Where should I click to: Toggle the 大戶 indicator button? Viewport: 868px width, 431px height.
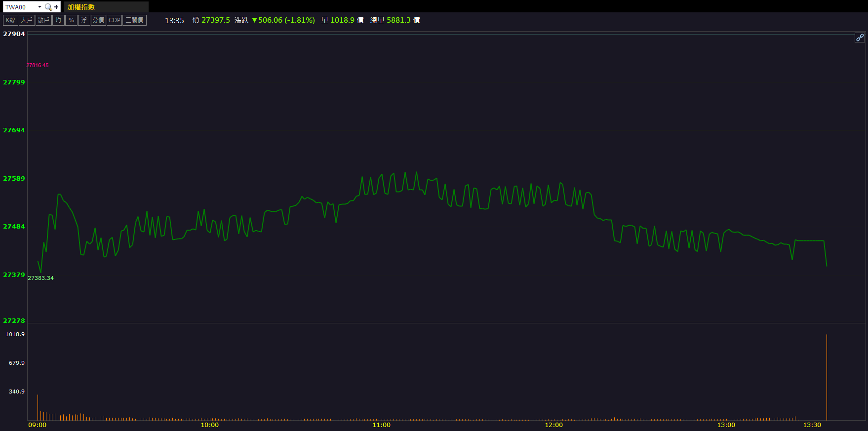[x=27, y=20]
